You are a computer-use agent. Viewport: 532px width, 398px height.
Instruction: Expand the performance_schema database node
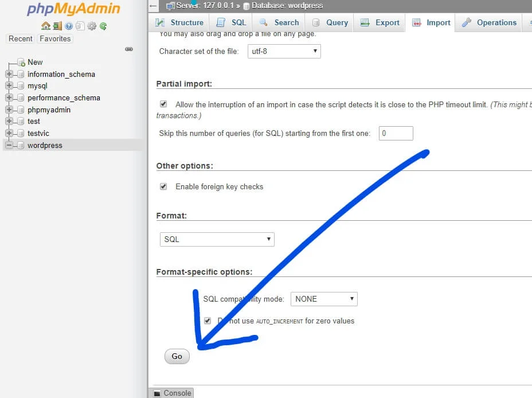tap(9, 97)
